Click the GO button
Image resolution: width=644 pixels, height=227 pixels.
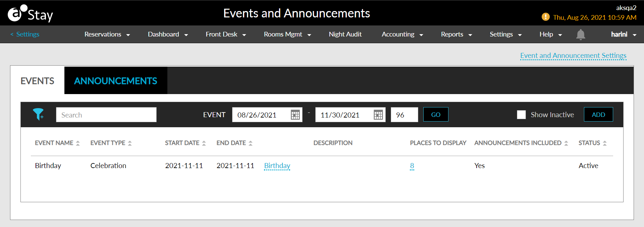coord(436,115)
